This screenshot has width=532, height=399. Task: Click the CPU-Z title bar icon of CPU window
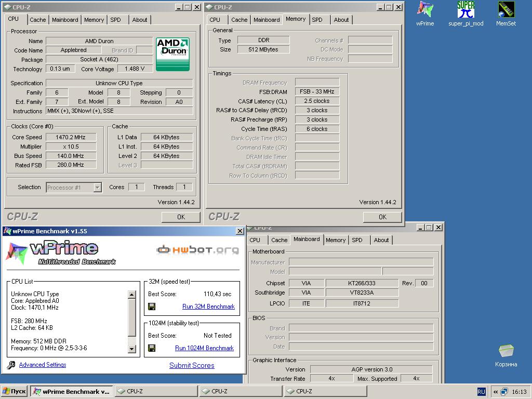click(x=7, y=7)
